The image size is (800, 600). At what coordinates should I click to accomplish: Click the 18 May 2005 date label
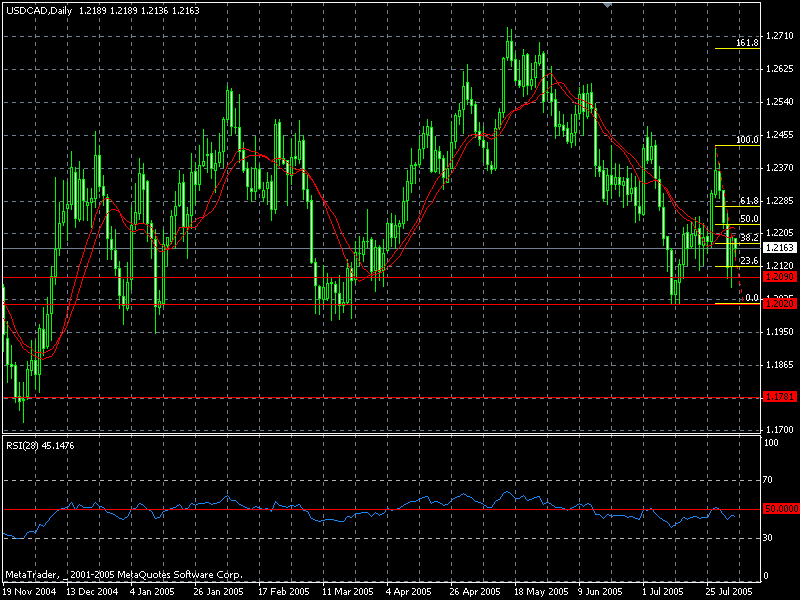pos(541,592)
